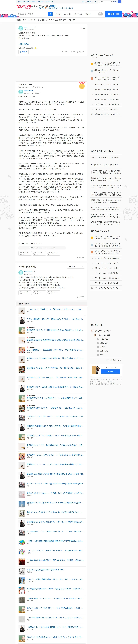Select the 哲学、倫理 folder
The height and width of the screenshot is (644, 138).
[104, 343]
